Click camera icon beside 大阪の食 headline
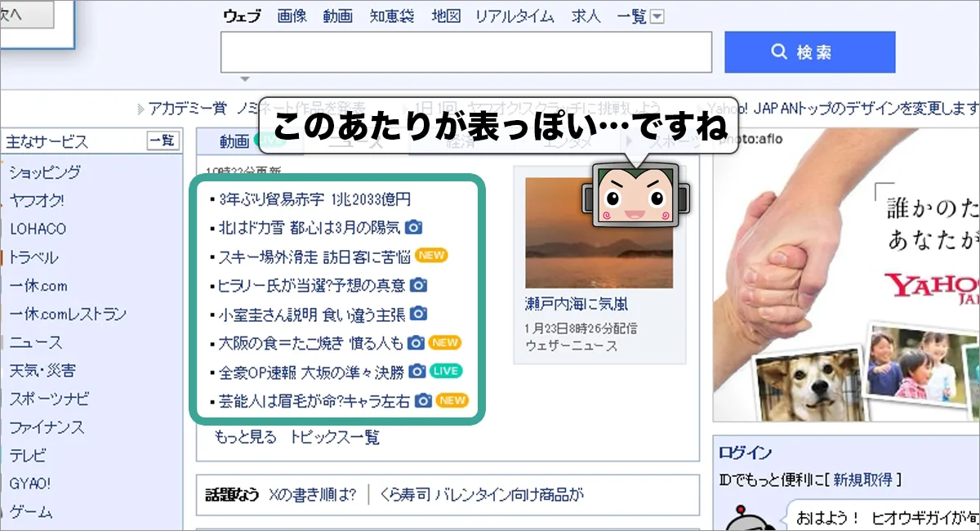Screen dimensions: 980x531 [416, 342]
